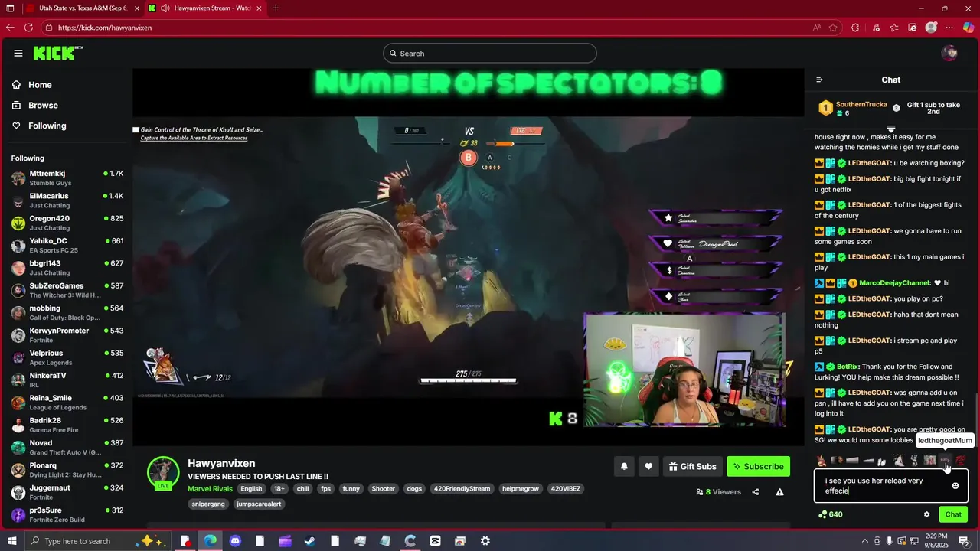The height and width of the screenshot is (551, 980).
Task: Open the emoji picker in chat
Action: coord(955,486)
